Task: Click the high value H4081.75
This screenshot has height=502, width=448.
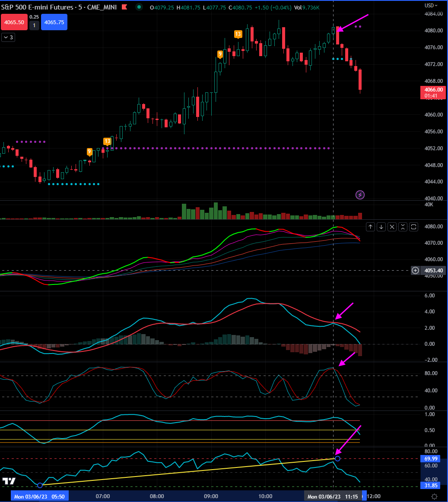Action: (188, 7)
